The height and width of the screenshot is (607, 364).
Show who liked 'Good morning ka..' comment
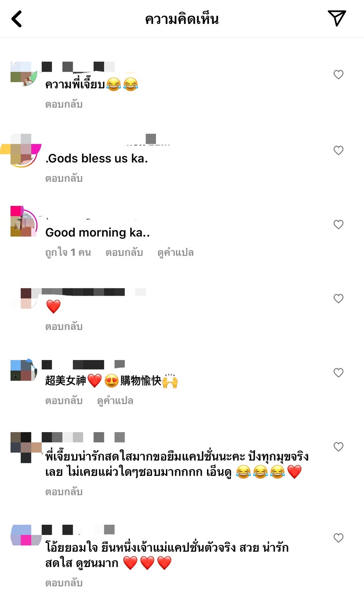pos(68,252)
